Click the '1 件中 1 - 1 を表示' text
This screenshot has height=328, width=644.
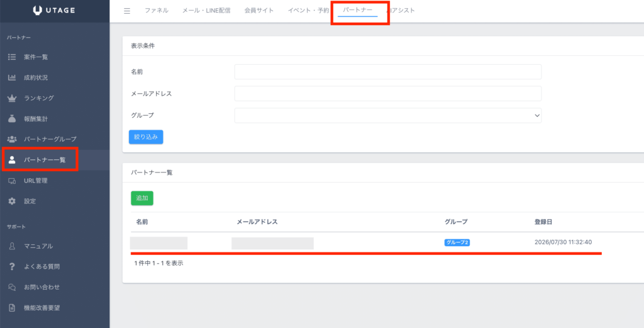(158, 263)
